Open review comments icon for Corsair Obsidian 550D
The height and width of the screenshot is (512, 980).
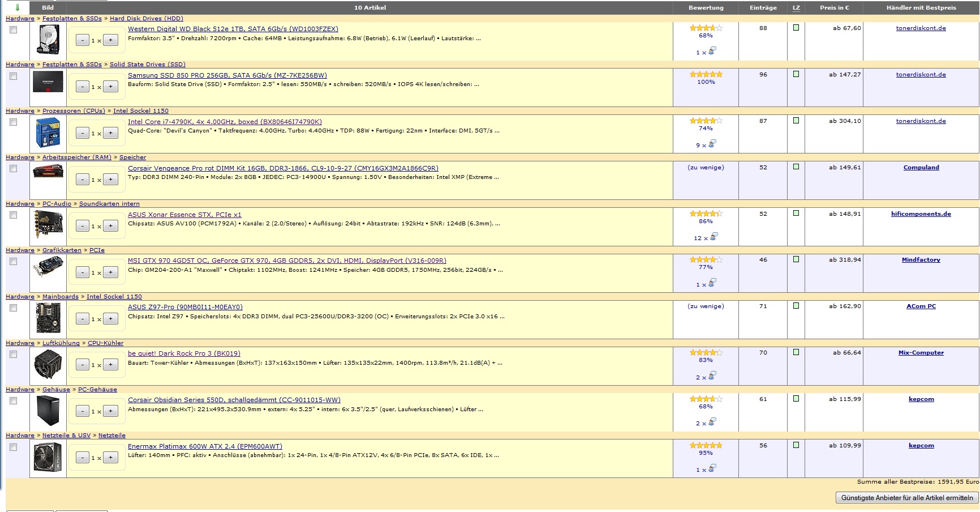coord(712,422)
